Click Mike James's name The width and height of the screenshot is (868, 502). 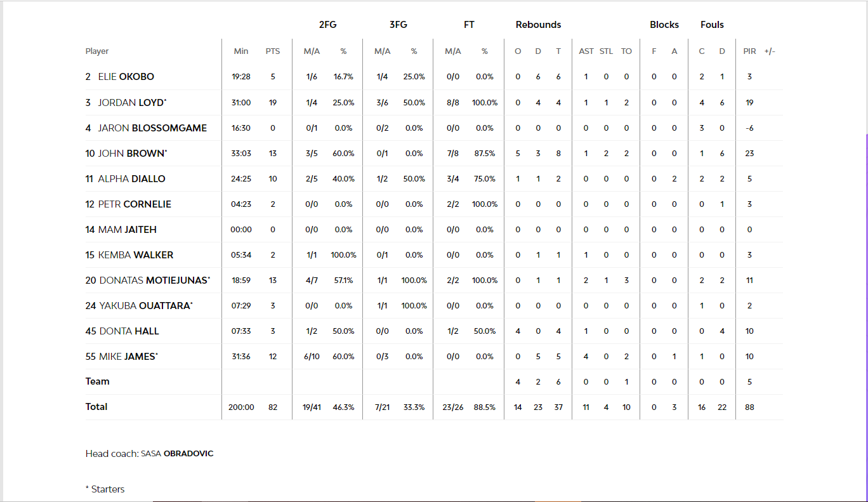128,356
